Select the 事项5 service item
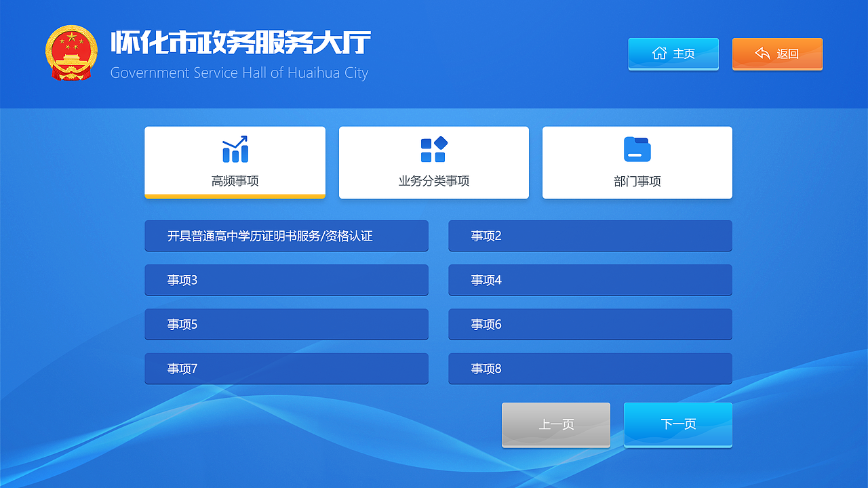The height and width of the screenshot is (488, 868). 286,324
